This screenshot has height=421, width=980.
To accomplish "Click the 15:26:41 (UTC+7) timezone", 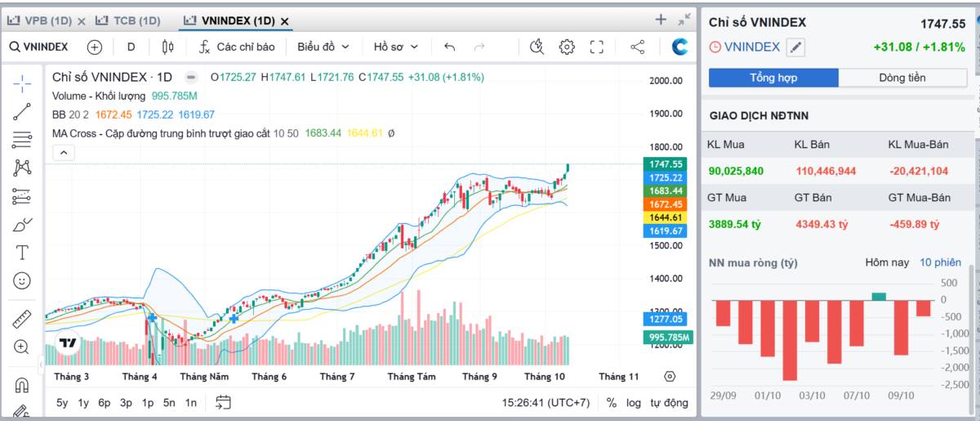I will pyautogui.click(x=546, y=402).
